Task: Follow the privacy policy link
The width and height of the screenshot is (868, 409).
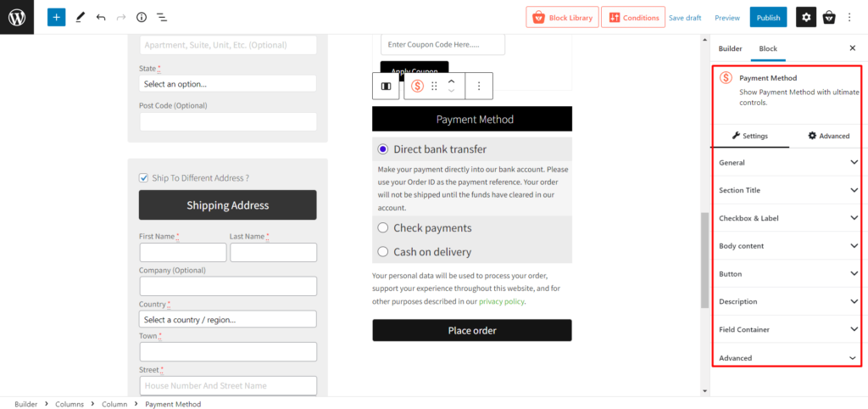Action: click(502, 301)
